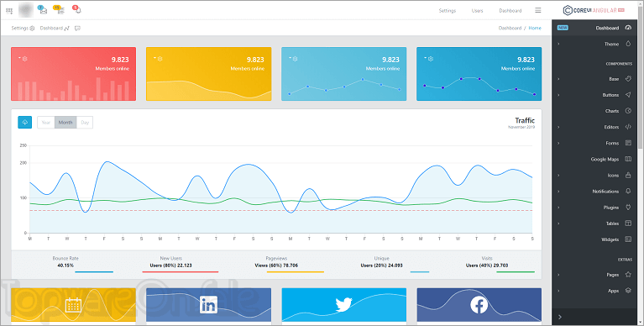
Task: Click the Visits green progress bar
Action: (x=516, y=271)
